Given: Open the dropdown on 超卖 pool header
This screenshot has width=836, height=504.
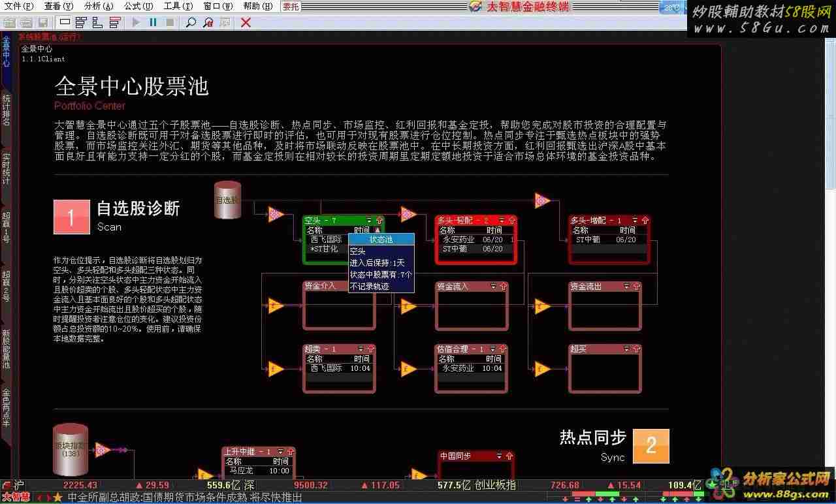Looking at the screenshot, I should pos(361,349).
